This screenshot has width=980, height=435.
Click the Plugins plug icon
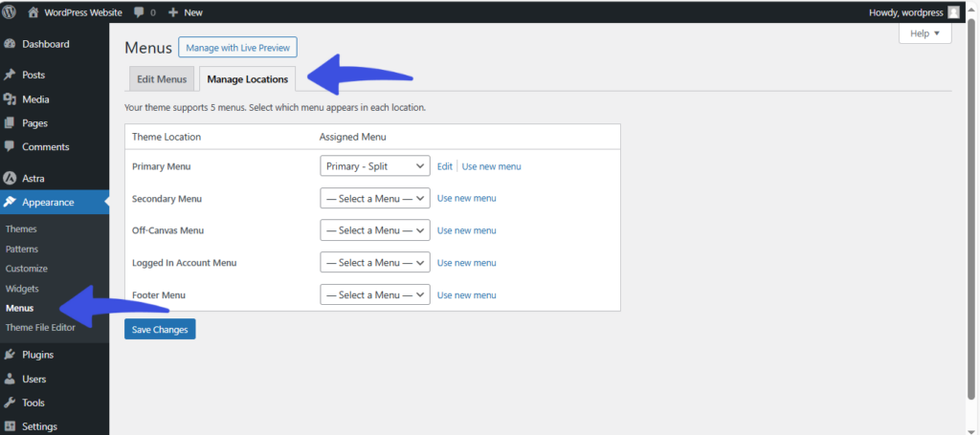[x=10, y=355]
